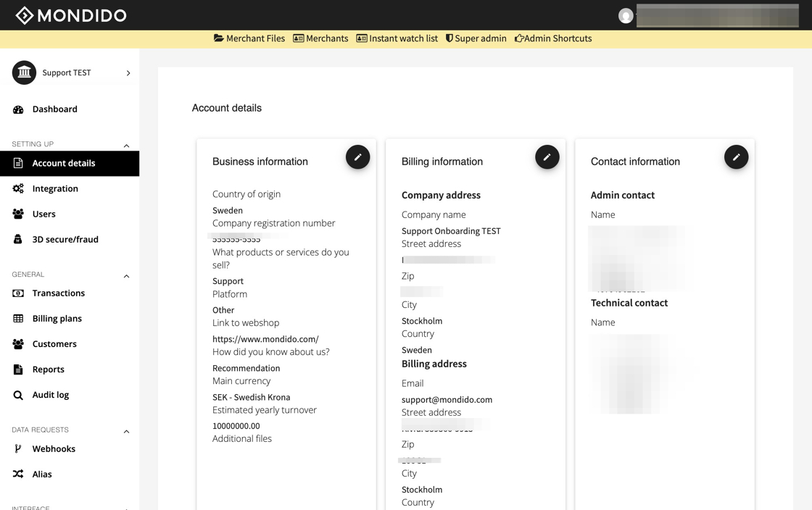Open Billing plans

pyautogui.click(x=57, y=319)
